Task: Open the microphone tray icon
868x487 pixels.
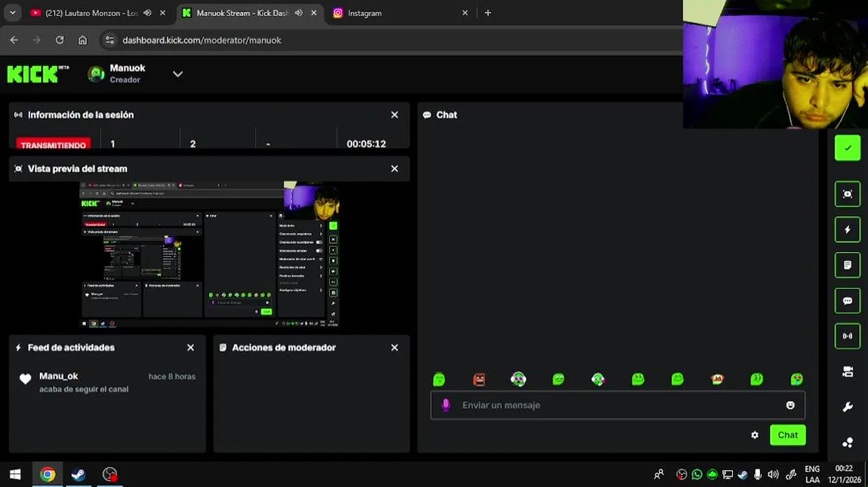Action: 758,474
